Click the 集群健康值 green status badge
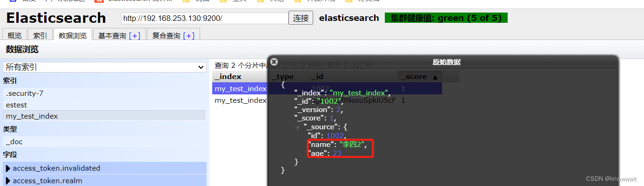644x186 pixels. 446,18
